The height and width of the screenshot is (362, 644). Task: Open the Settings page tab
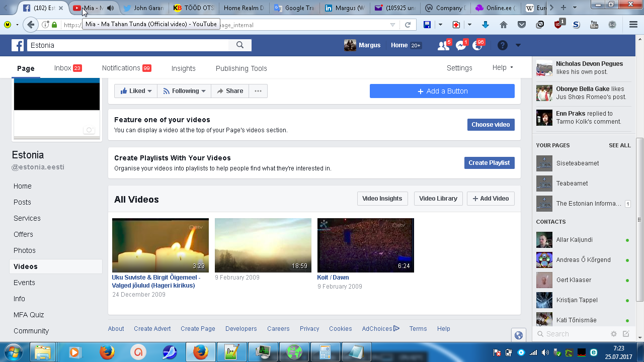[459, 68]
